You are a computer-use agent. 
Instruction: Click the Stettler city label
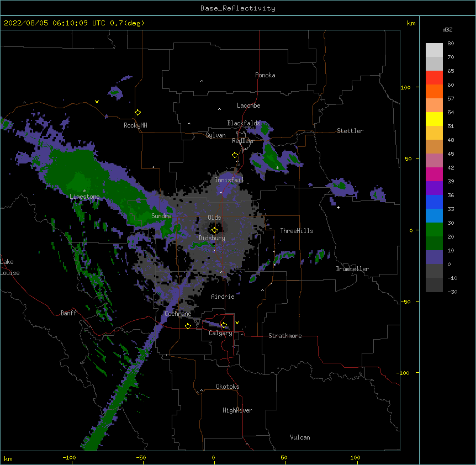[x=350, y=131]
